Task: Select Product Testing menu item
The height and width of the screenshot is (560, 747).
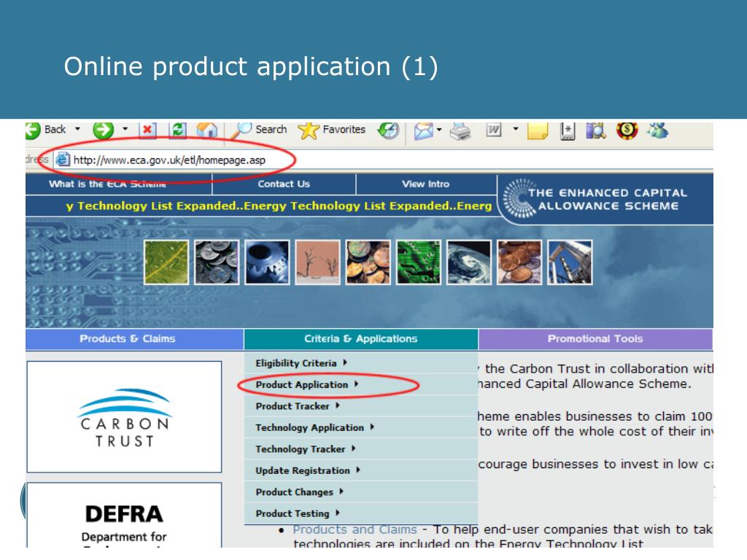Action: click(361, 513)
